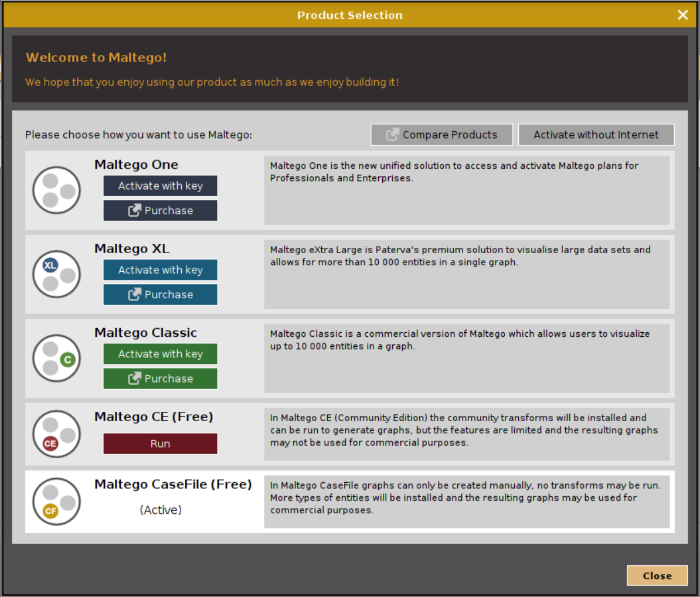The image size is (700, 597).
Task: Click the Maltego CaseFile logo icon
Action: click(x=56, y=502)
